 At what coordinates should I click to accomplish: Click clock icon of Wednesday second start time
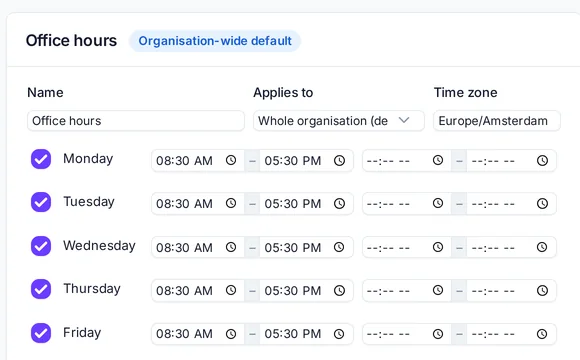click(438, 247)
